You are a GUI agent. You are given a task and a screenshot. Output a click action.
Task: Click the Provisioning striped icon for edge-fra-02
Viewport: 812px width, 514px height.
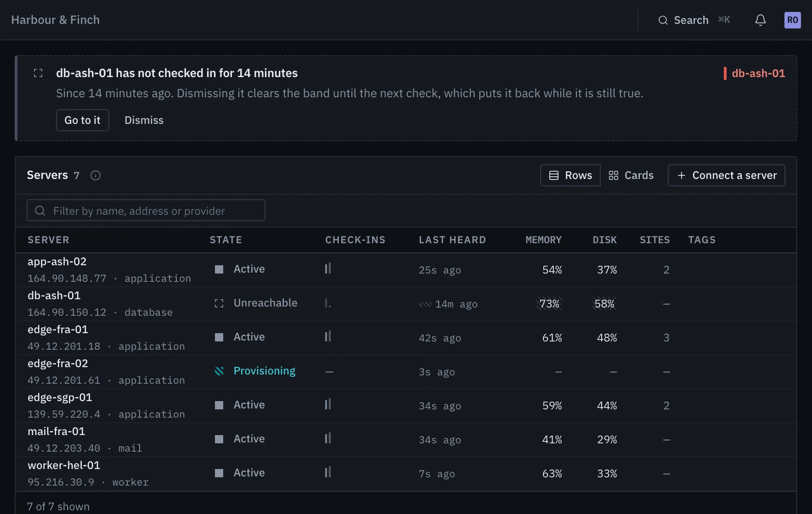(219, 371)
